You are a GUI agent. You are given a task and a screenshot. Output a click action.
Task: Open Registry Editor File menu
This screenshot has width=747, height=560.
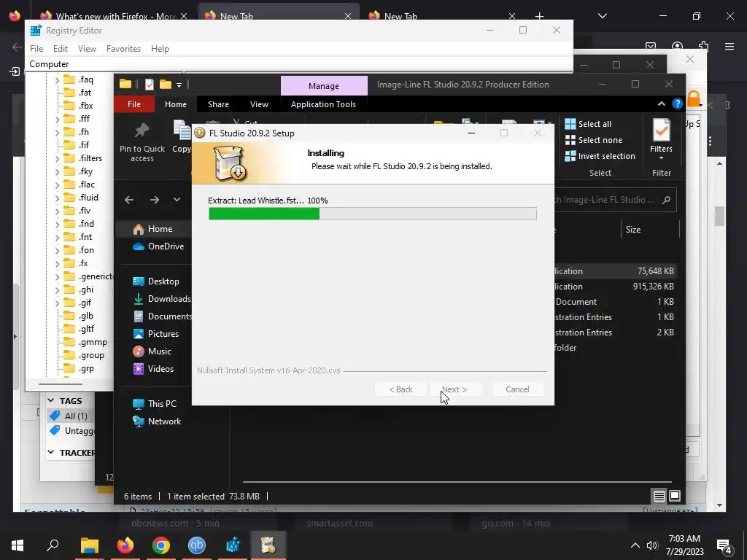click(36, 49)
